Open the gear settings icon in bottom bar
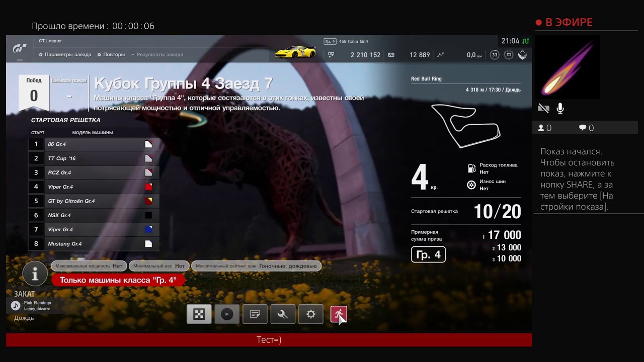This screenshot has width=644, height=362. click(311, 314)
